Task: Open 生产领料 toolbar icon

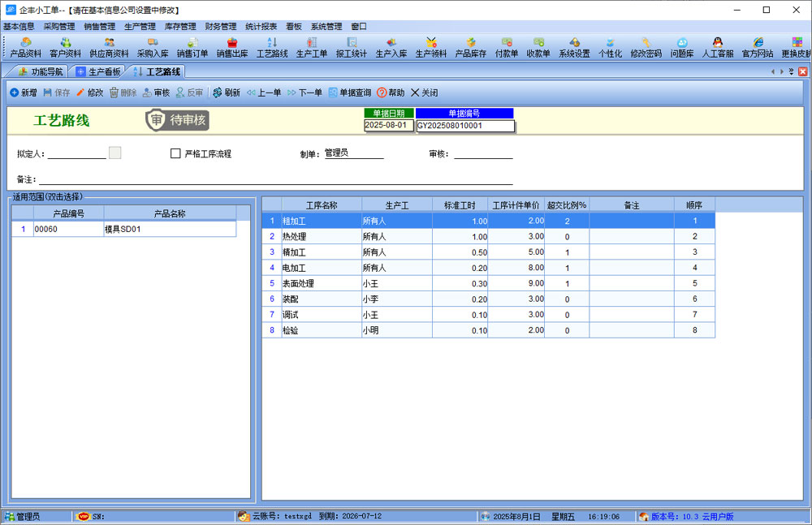Action: [431, 48]
